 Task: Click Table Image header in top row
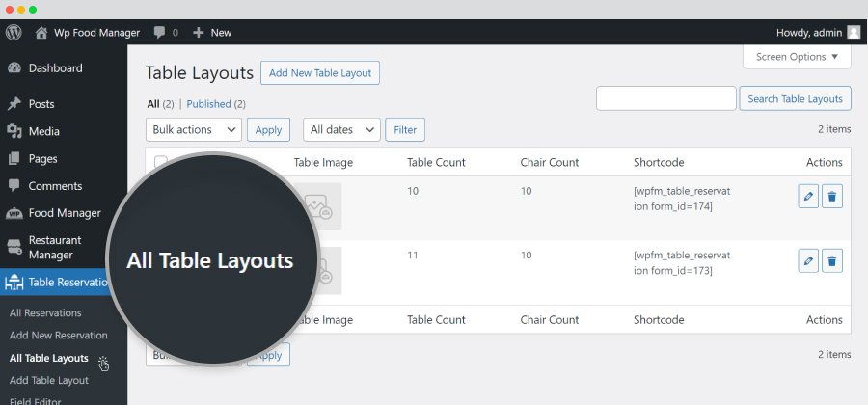tap(323, 162)
